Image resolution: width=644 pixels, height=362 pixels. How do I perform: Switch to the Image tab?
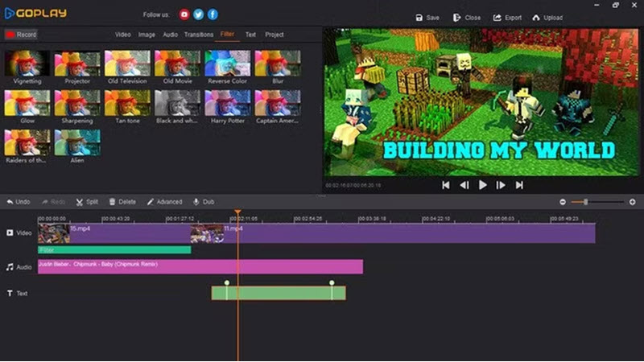tap(147, 35)
